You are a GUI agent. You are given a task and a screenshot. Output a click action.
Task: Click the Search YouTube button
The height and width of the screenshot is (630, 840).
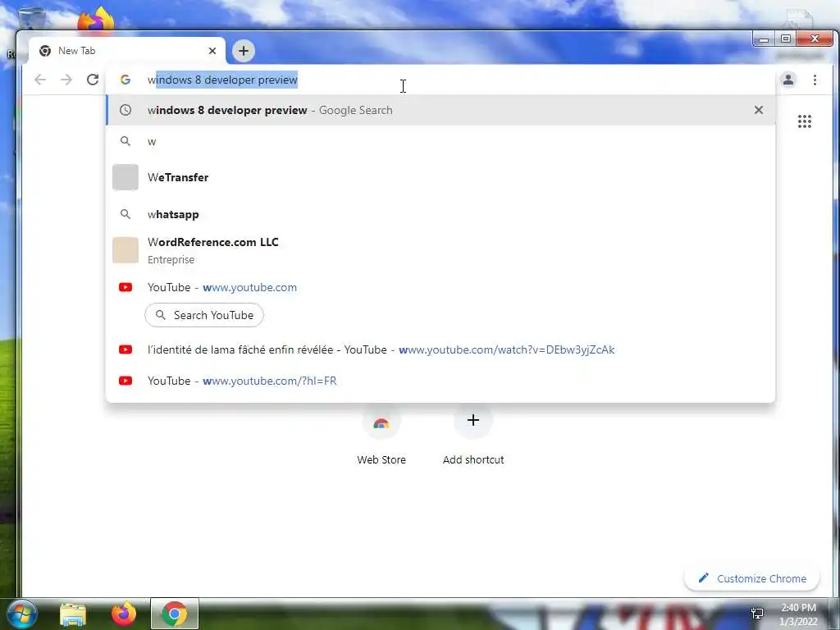point(204,315)
